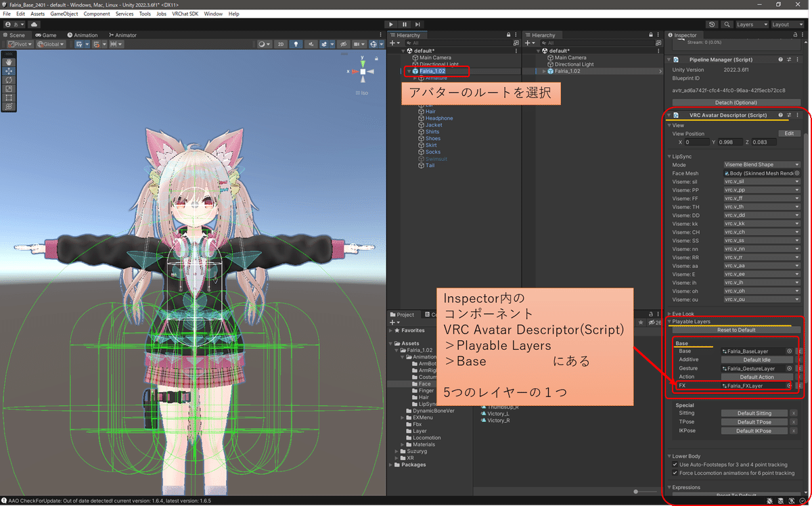
Task: Click the Default Idle button
Action: click(x=757, y=359)
